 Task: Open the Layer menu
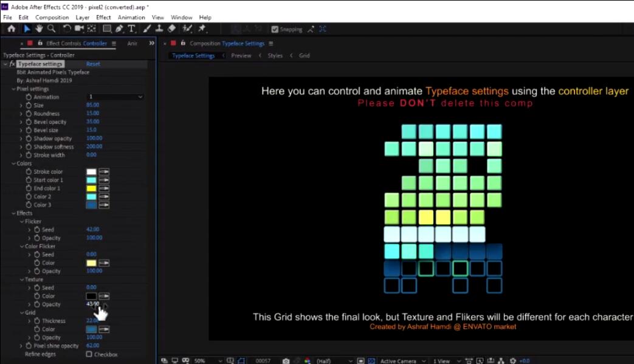click(x=83, y=18)
